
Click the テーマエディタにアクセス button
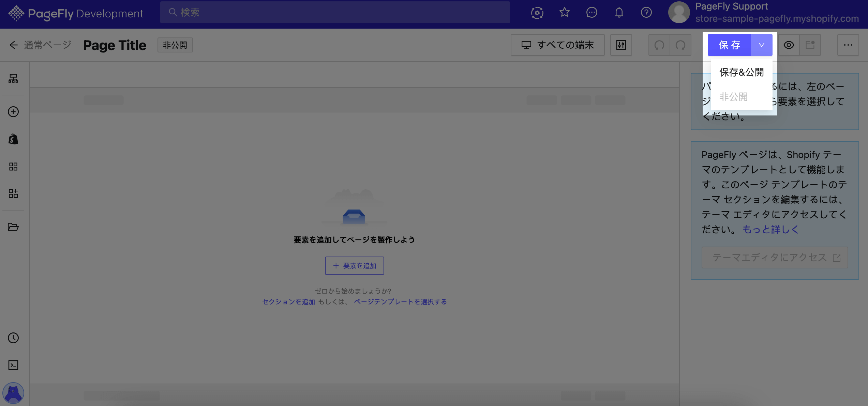[775, 257]
